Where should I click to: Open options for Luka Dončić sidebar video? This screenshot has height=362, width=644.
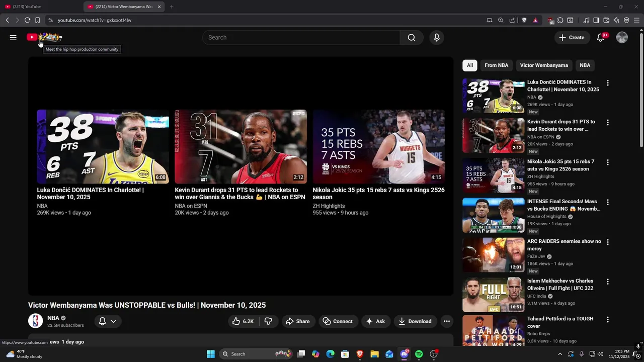(607, 83)
